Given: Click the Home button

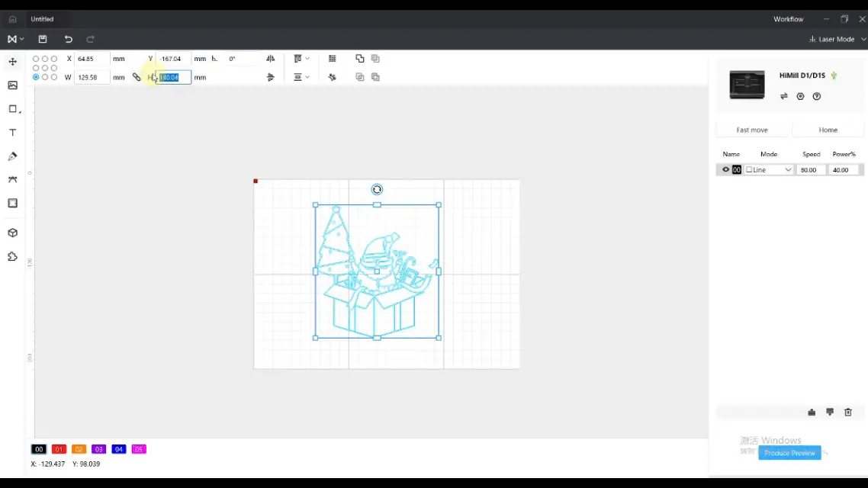Looking at the screenshot, I should click(828, 130).
